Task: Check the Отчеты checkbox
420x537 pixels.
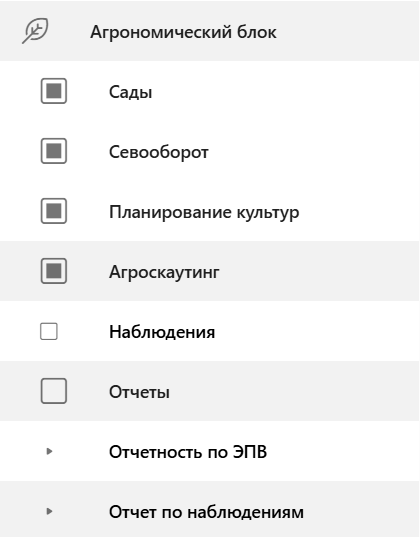Action: 54,391
